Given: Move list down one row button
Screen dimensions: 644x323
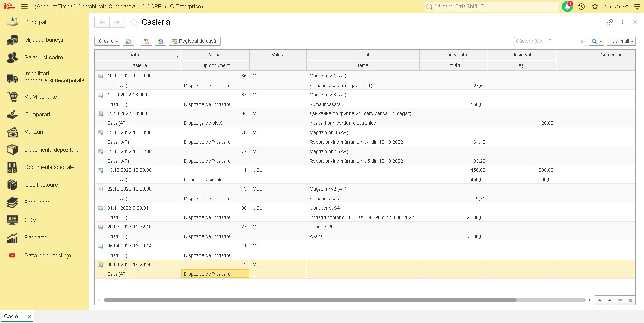Looking at the screenshot, I should point(620,300).
